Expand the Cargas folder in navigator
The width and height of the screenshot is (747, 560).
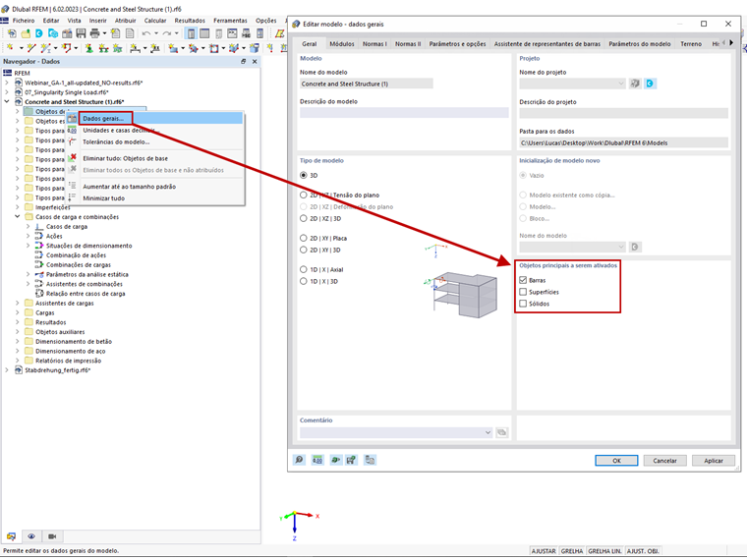pos(18,312)
